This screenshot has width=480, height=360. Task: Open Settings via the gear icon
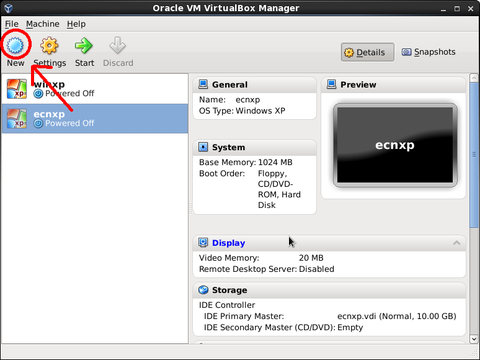49,45
